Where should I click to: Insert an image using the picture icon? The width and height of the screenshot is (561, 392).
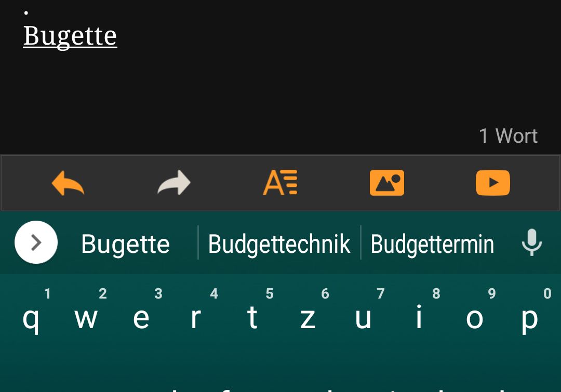[x=387, y=183]
